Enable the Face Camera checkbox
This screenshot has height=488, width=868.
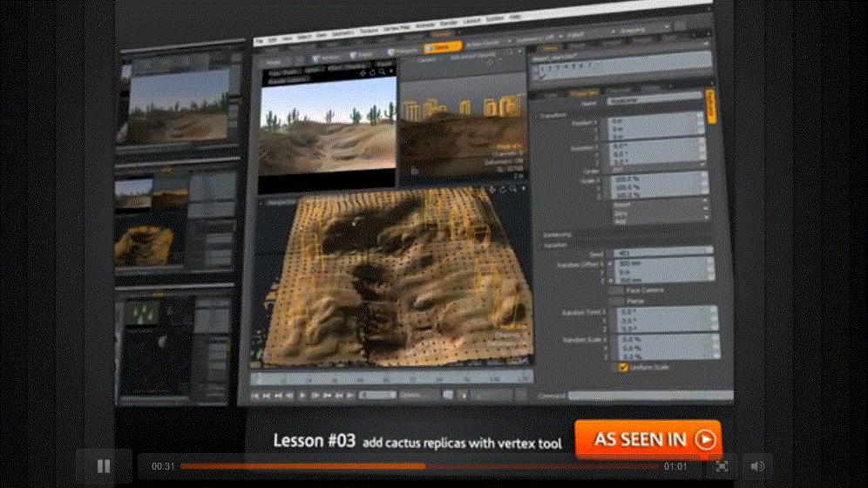(x=616, y=289)
